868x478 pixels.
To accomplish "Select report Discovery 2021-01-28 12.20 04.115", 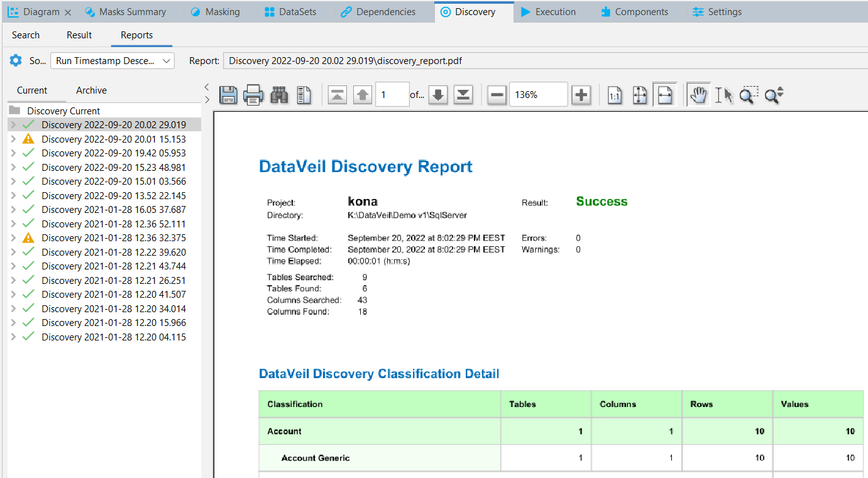I will click(x=114, y=337).
